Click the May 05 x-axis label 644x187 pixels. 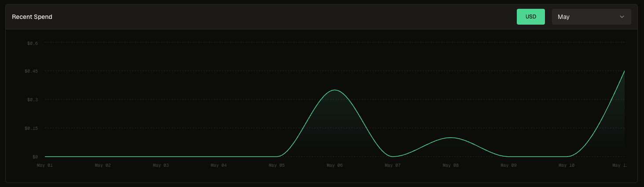pos(276,165)
